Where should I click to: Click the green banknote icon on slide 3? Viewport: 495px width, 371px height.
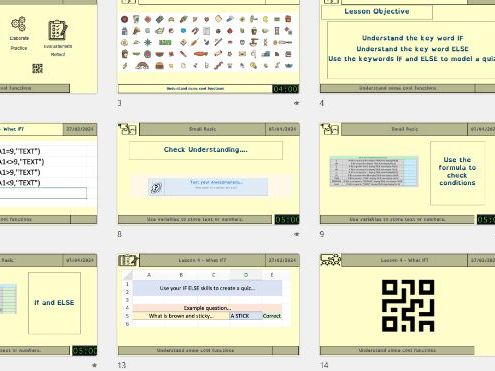[165, 42]
